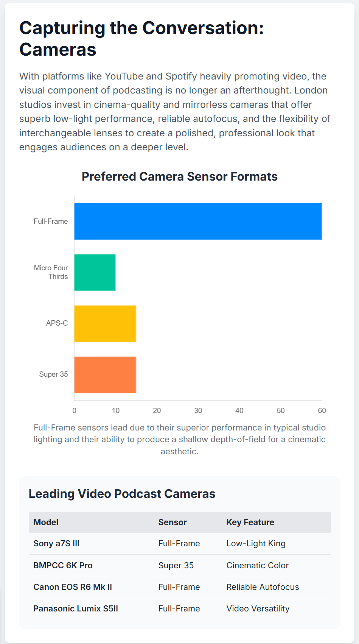
Task: Click the Preferred Camera Sensor Formats title
Action: pyautogui.click(x=180, y=177)
